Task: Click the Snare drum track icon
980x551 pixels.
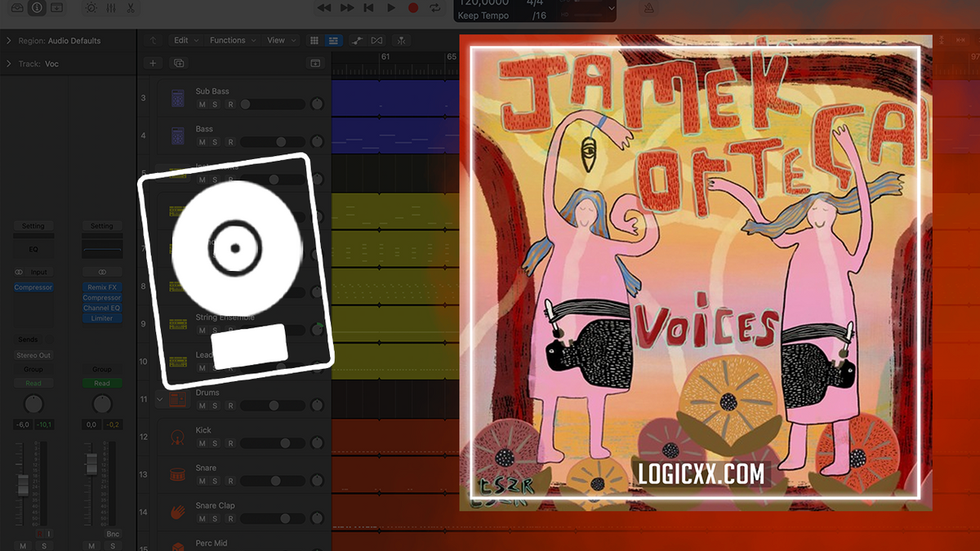Action: point(177,474)
